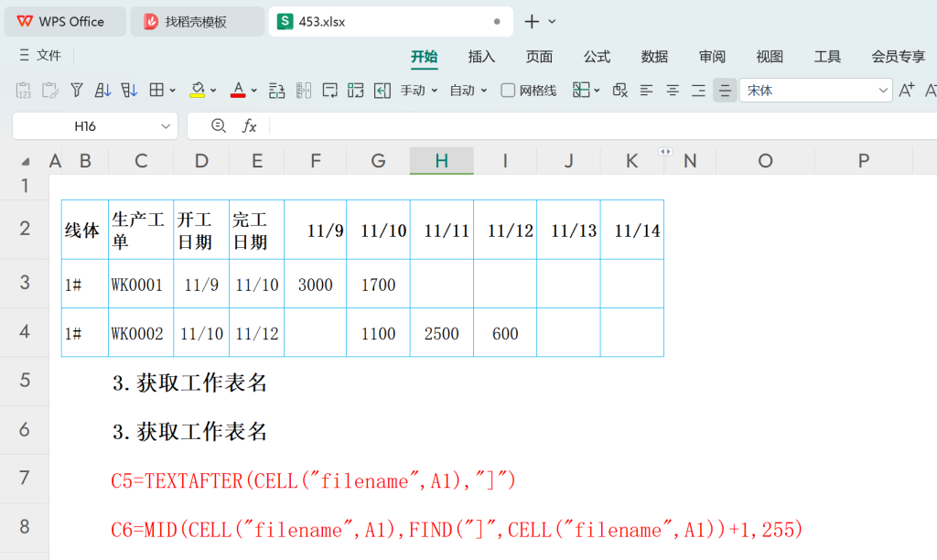Image resolution: width=937 pixels, height=560 pixels.
Task: Switch to the 插入 ribbon tab
Action: (x=481, y=57)
